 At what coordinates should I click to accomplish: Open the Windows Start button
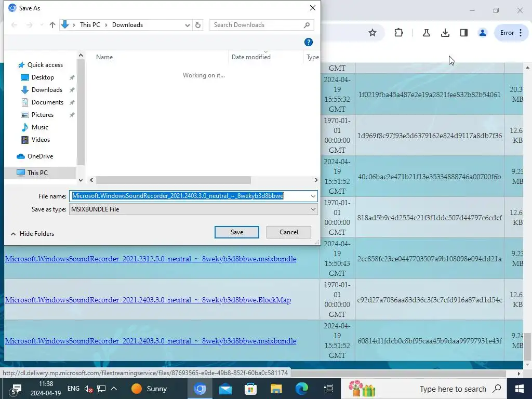coord(520,389)
